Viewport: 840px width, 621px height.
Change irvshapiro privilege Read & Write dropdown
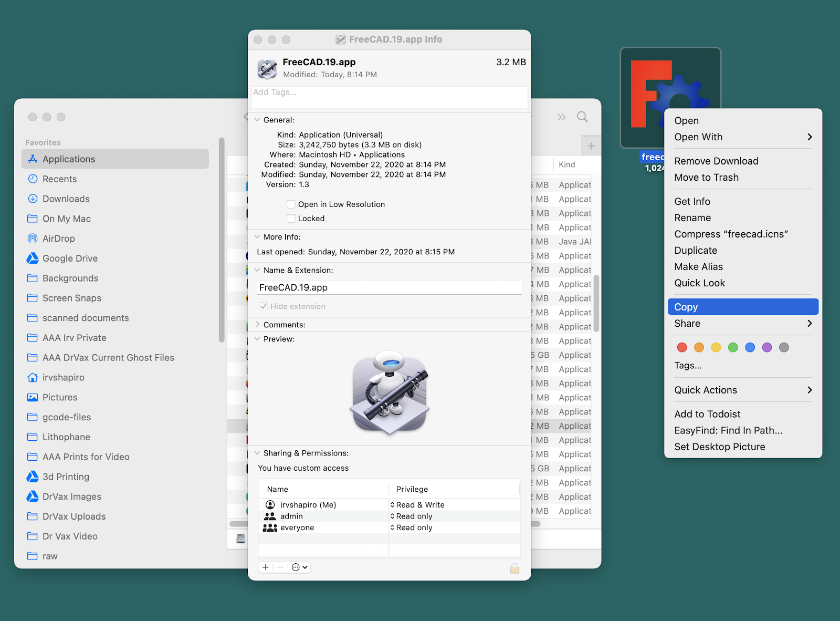coord(417,504)
